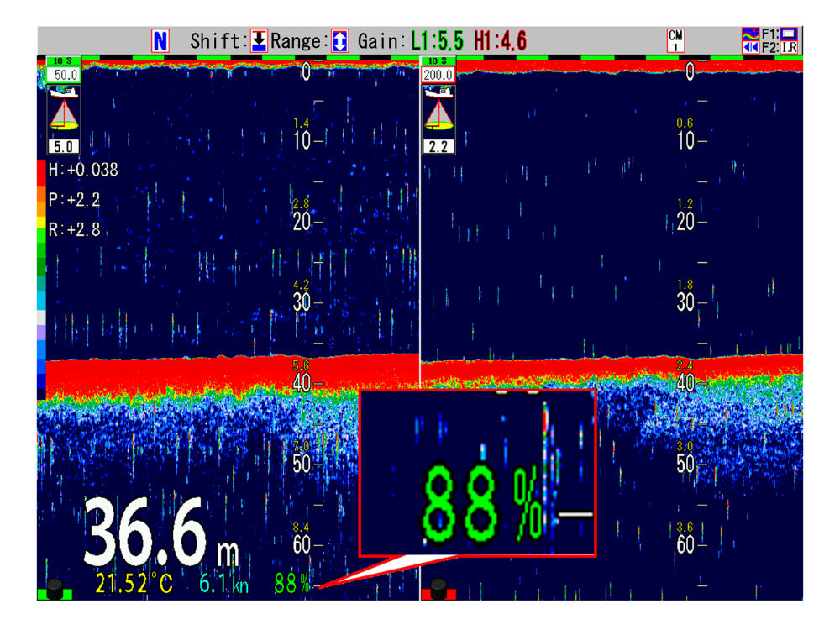
Task: Select the H1:4.6 high-frequency gain value
Action: click(x=501, y=41)
